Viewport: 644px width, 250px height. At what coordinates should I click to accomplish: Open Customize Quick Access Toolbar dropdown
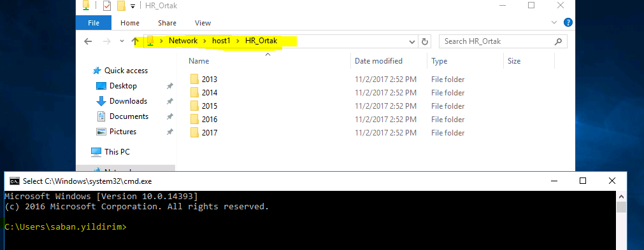[x=132, y=6]
